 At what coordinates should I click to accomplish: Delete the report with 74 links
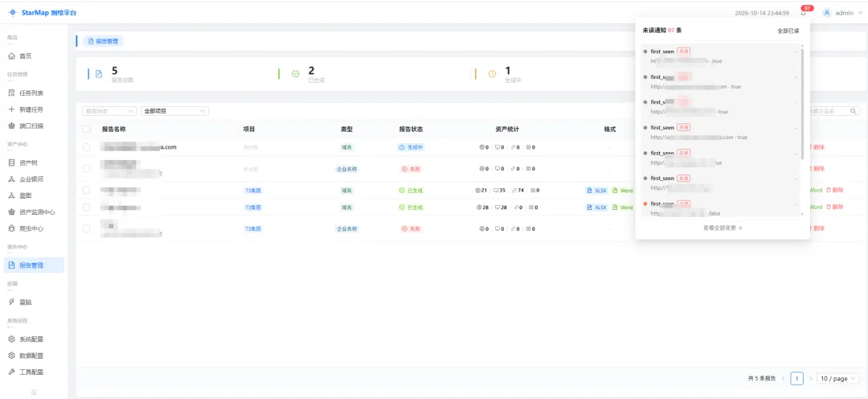(835, 190)
